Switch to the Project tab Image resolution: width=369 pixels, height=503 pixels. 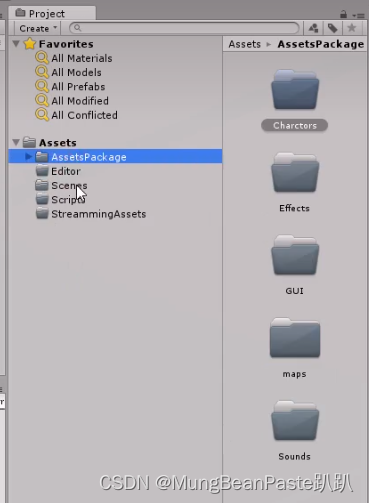point(53,13)
